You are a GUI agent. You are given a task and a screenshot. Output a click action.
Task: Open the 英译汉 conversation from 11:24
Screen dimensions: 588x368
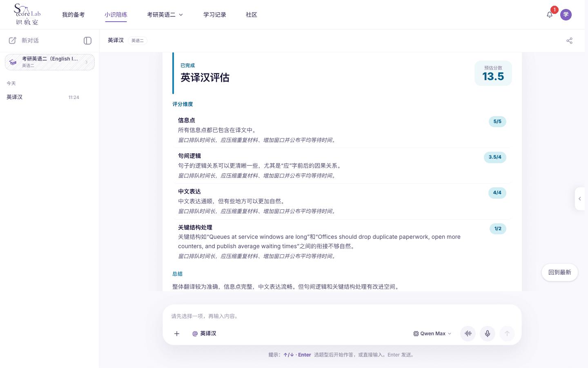point(43,97)
